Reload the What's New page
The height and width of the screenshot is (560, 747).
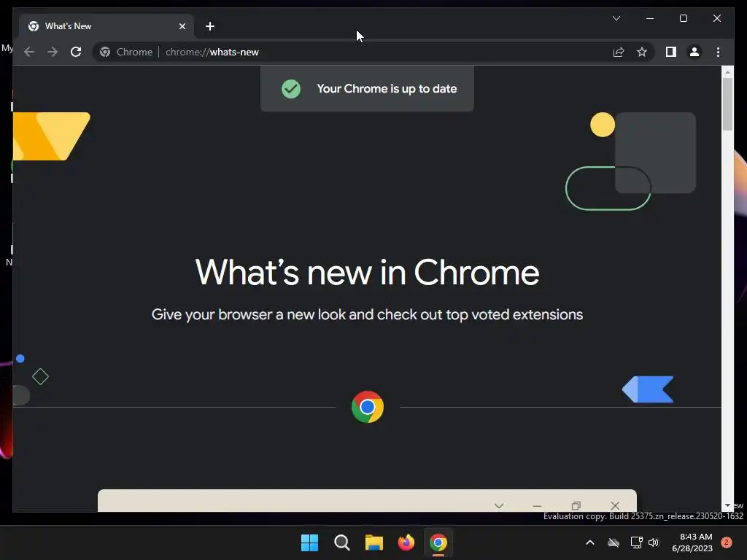pos(76,52)
